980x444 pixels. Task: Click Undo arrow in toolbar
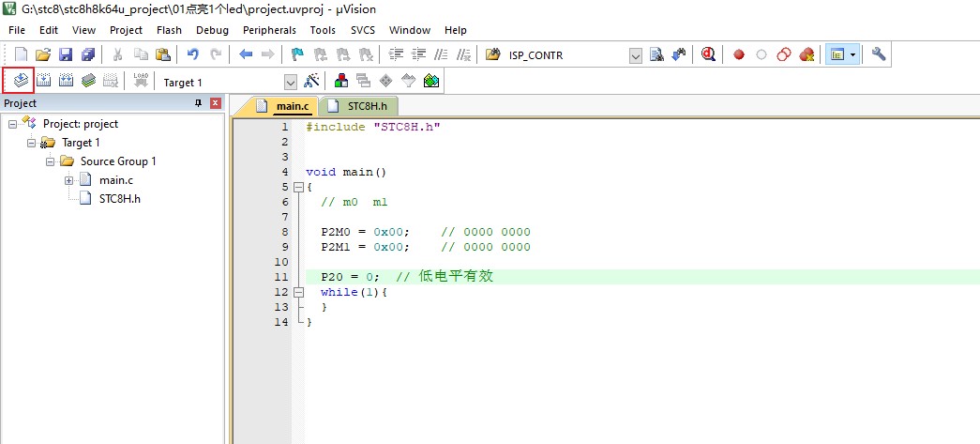[193, 54]
